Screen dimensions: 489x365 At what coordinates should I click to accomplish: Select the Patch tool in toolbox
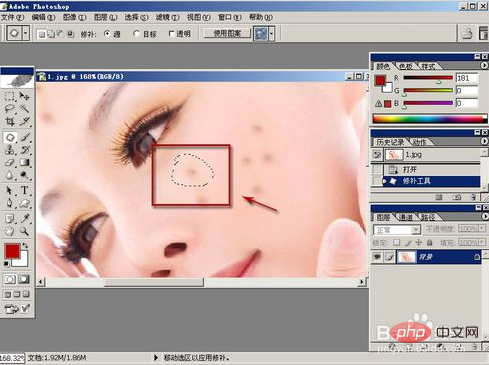[10, 137]
